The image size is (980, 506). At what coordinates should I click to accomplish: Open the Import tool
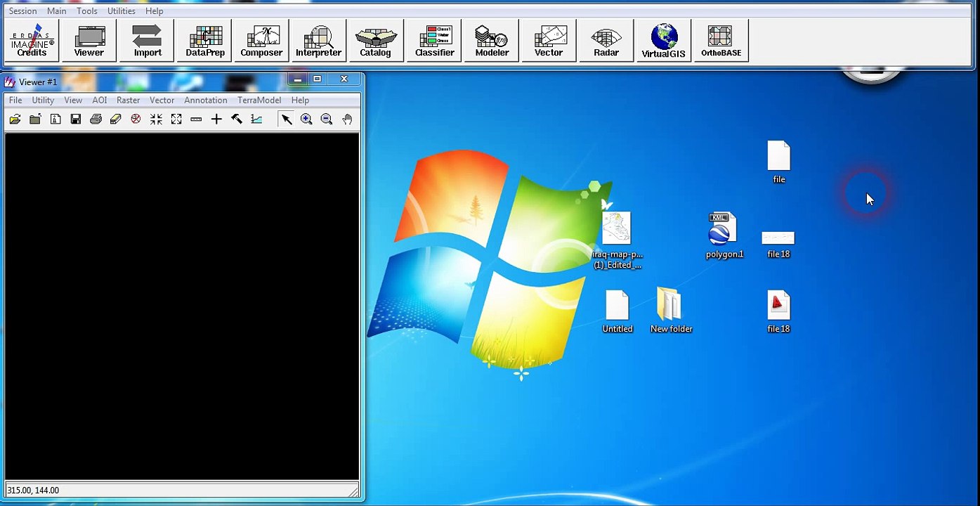coord(148,41)
